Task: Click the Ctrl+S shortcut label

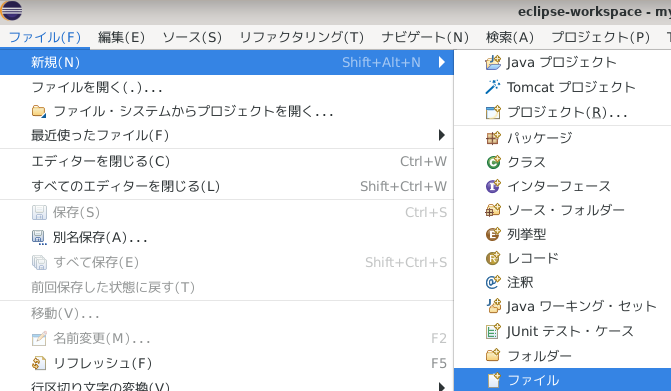Action: tap(426, 212)
